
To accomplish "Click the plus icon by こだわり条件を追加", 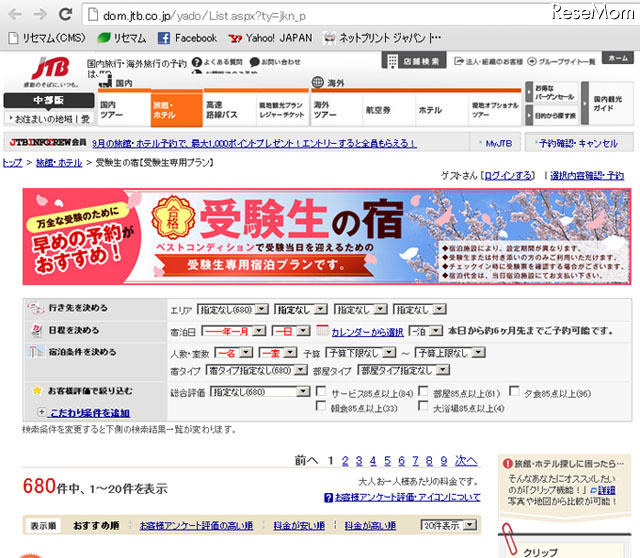I will pyautogui.click(x=41, y=412).
